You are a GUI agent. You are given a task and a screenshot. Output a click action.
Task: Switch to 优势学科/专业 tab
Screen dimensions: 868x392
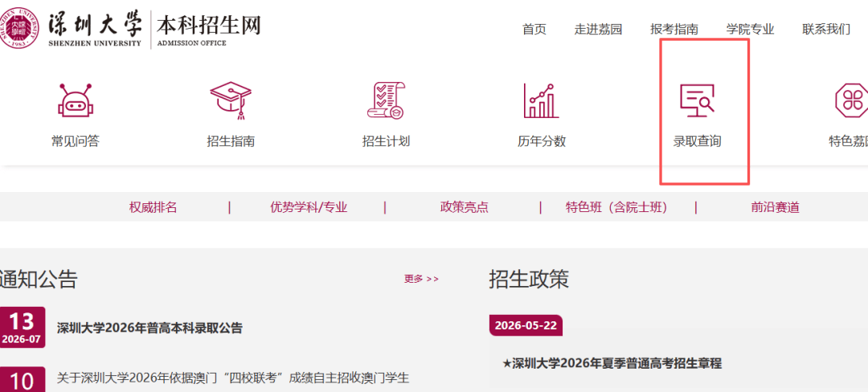click(309, 207)
